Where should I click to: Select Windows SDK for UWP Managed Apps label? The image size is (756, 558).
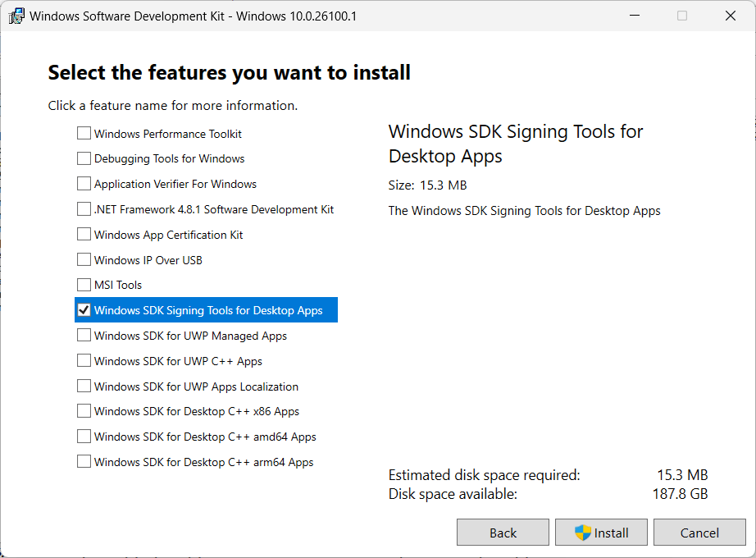tap(190, 336)
